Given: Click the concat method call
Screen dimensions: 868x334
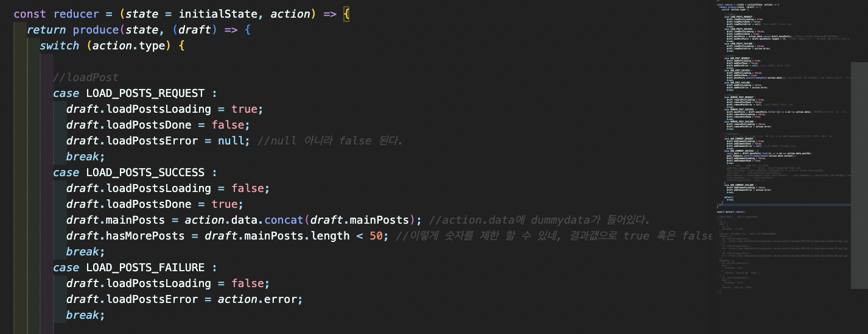Looking at the screenshot, I should (284, 220).
